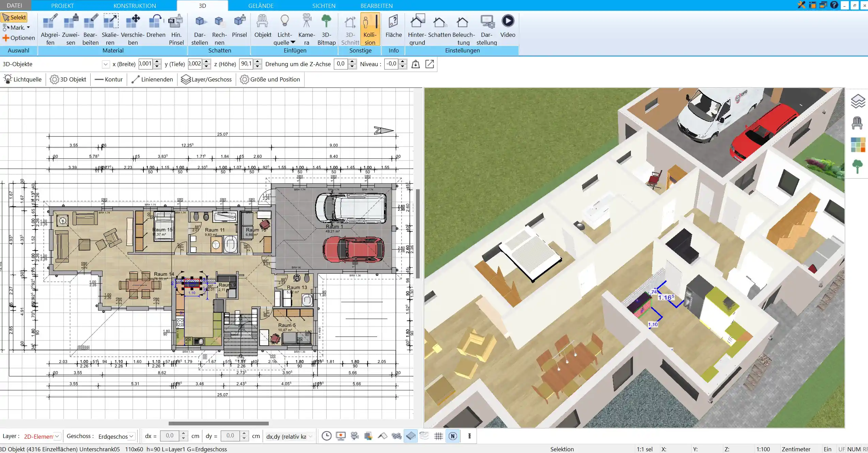Click the monitor star icon in bottom toolbar

pos(341,436)
